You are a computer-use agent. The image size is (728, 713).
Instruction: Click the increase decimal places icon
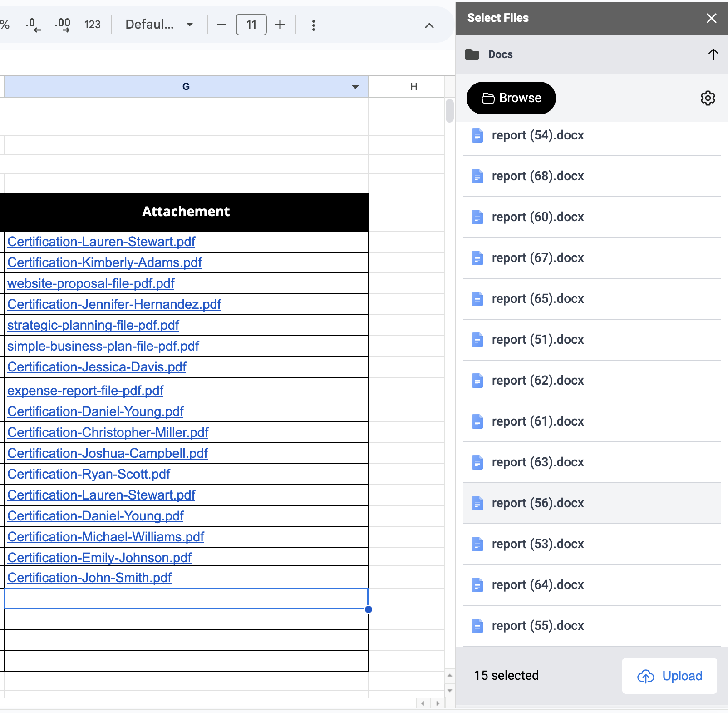click(63, 25)
